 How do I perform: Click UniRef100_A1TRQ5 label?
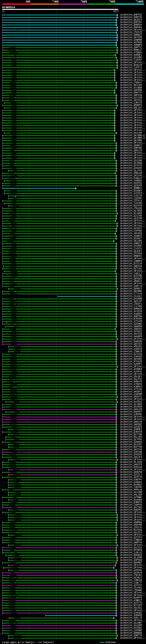[x=131, y=211]
